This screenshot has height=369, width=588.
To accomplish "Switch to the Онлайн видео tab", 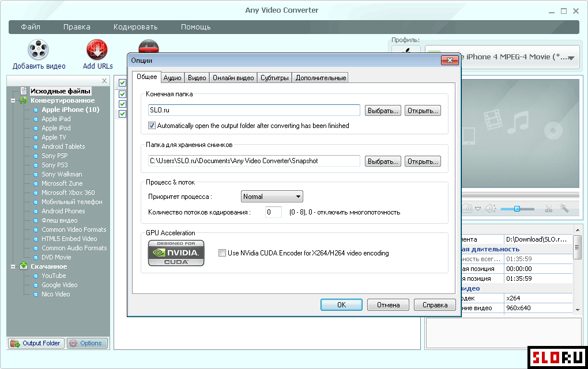I will coord(233,78).
